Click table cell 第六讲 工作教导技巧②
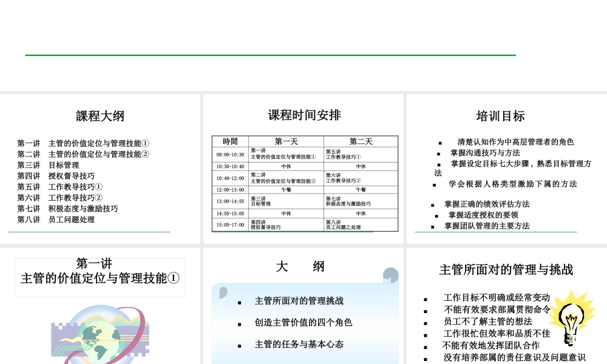607x364 pixels. pos(361,178)
